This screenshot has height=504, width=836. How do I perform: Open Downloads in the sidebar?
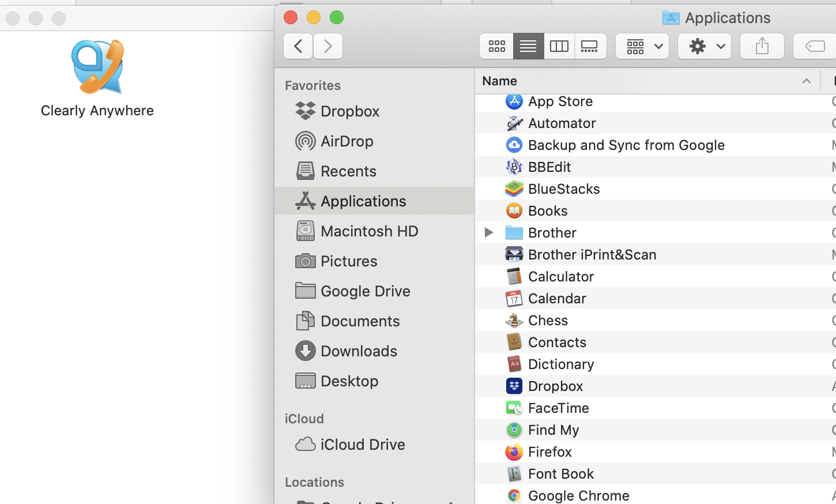(375, 351)
